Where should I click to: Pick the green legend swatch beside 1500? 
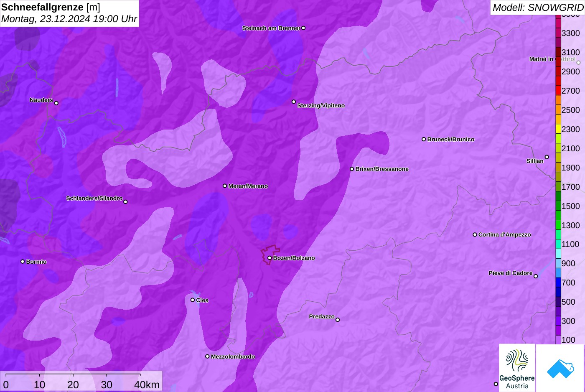(x=558, y=206)
